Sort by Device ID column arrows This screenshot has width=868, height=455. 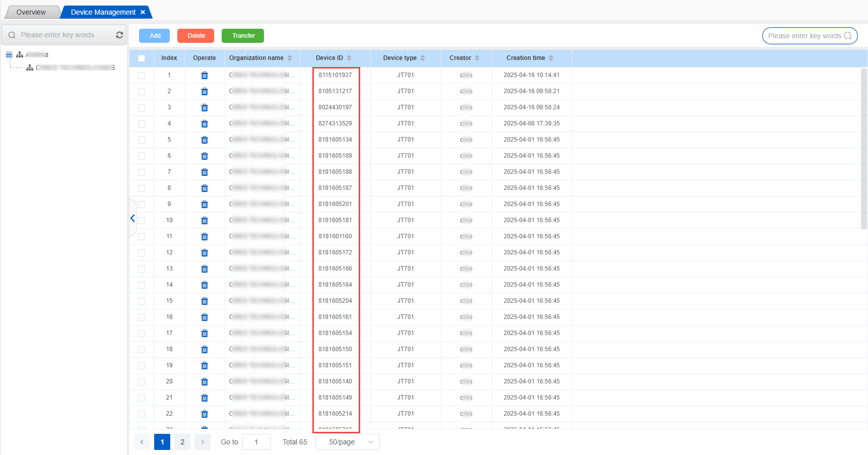coord(349,58)
